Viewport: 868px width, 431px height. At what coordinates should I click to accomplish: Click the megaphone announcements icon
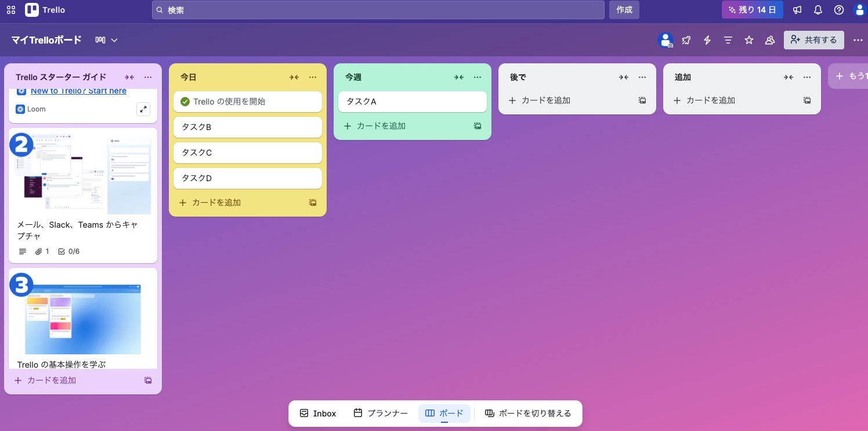click(798, 10)
